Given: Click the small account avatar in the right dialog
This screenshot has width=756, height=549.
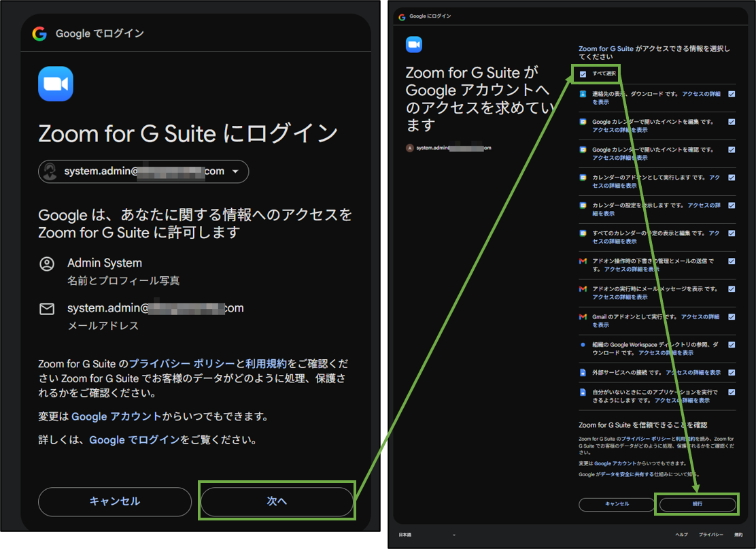Looking at the screenshot, I should click(x=410, y=148).
